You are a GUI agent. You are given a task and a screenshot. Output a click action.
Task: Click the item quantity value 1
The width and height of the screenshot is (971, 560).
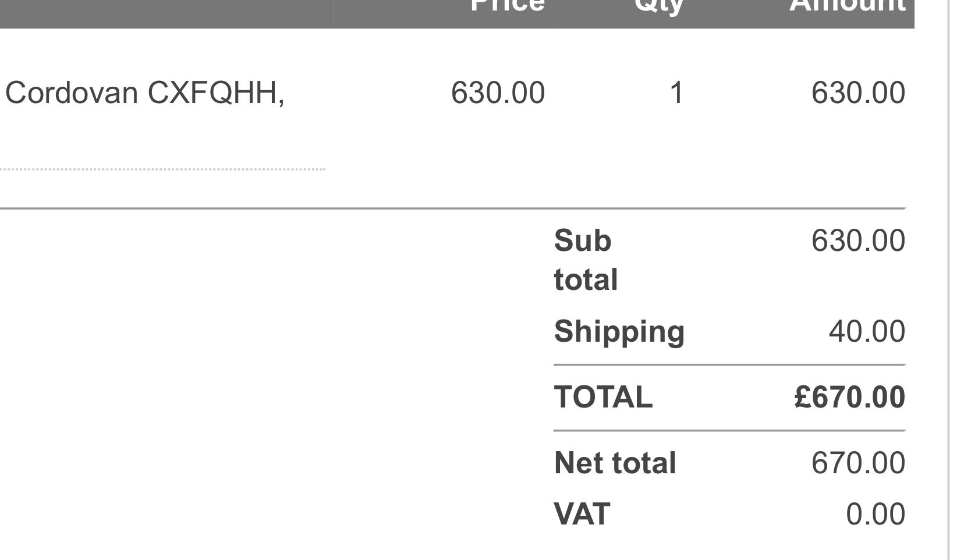(x=676, y=93)
